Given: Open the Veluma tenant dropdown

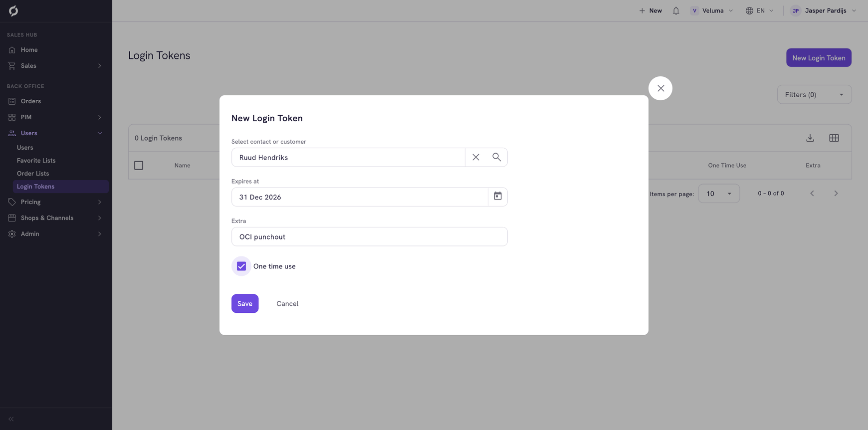Looking at the screenshot, I should (712, 10).
